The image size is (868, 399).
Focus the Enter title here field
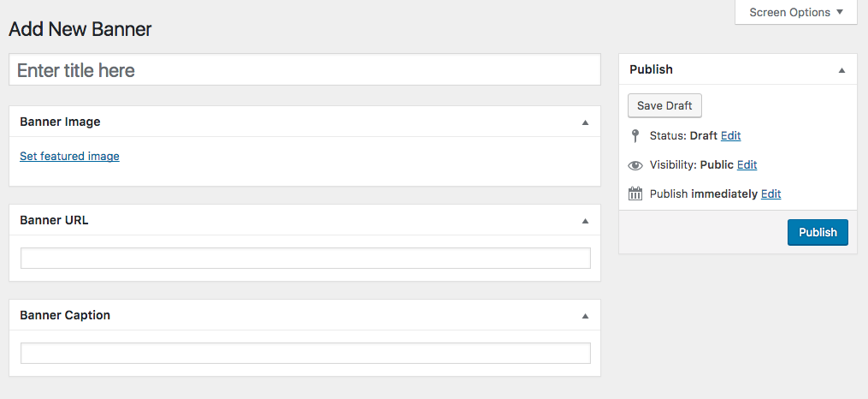[x=304, y=70]
